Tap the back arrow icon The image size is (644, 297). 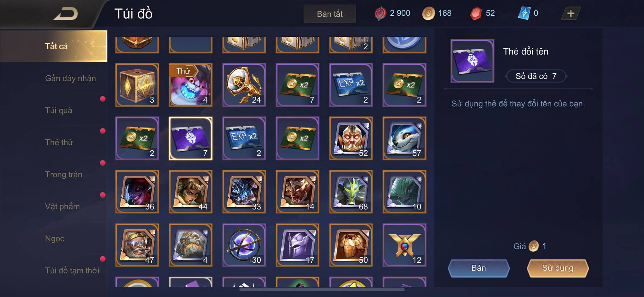pos(66,14)
